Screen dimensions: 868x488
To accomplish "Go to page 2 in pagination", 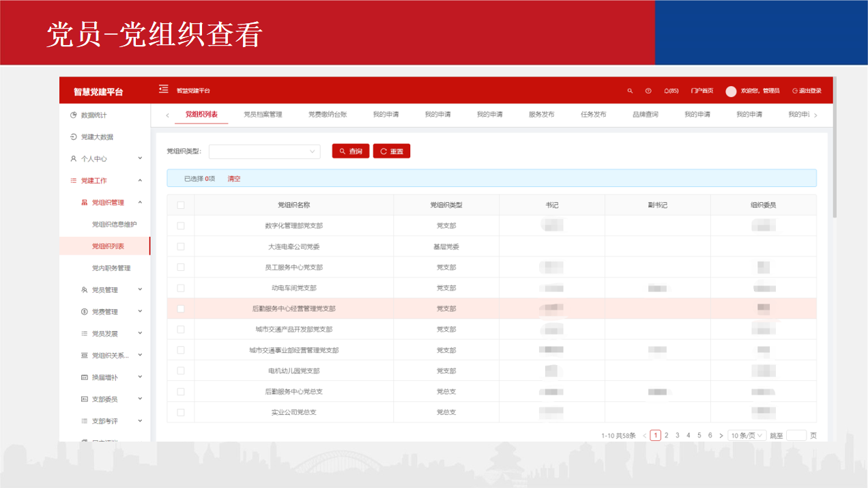I will (667, 435).
